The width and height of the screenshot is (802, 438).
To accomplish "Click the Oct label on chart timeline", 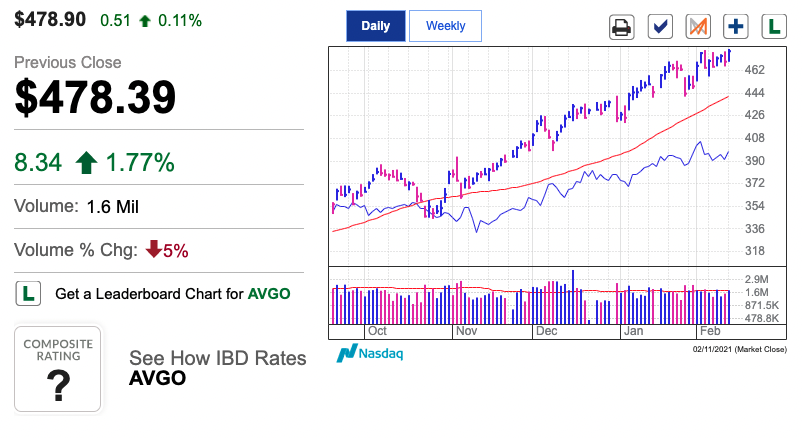I will tap(377, 331).
